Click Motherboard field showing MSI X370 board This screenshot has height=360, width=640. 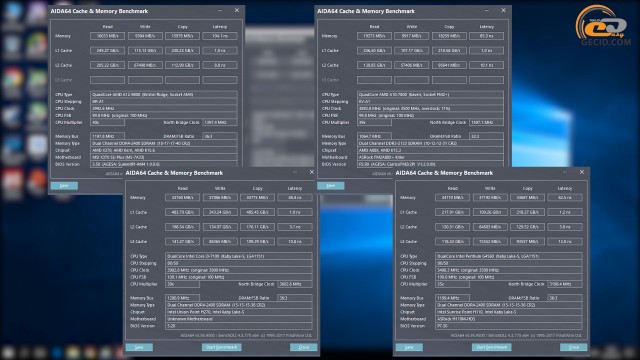[164, 157]
